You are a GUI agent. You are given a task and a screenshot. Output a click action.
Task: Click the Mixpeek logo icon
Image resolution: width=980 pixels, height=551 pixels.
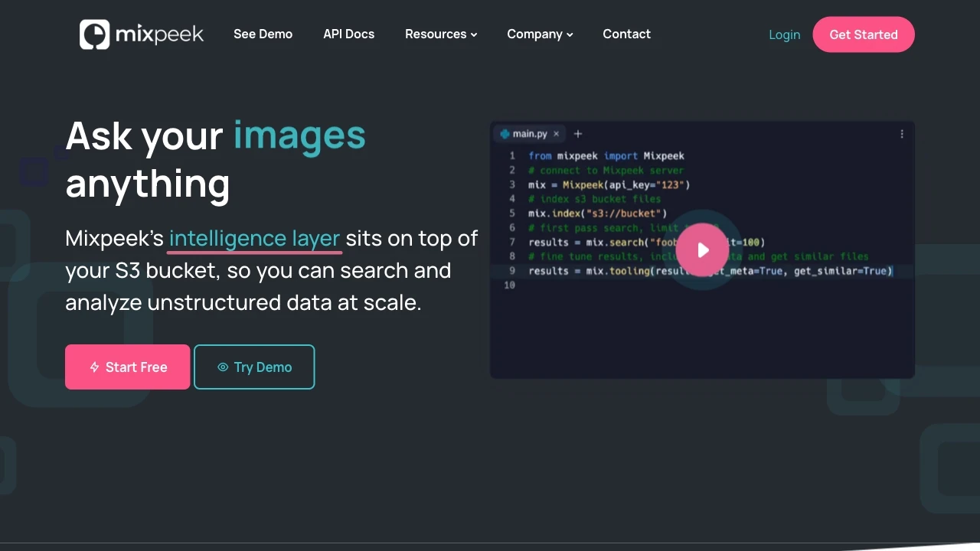pyautogui.click(x=93, y=34)
